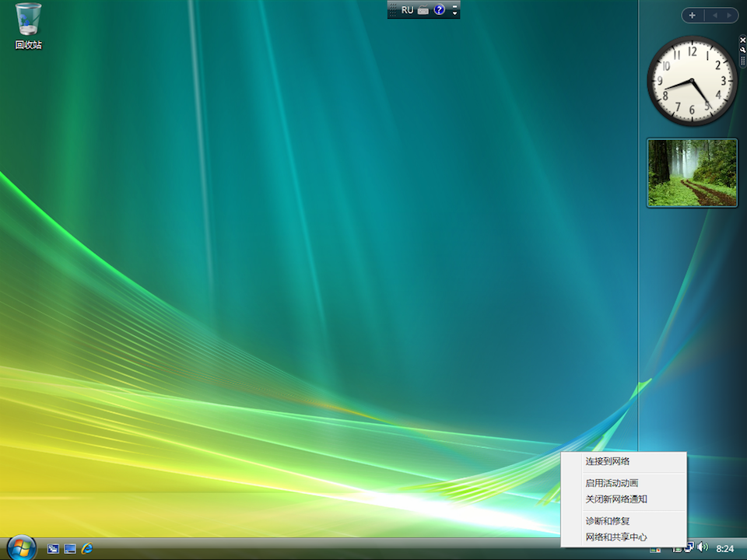
Task: Open the Windows Start orb
Action: point(22,548)
